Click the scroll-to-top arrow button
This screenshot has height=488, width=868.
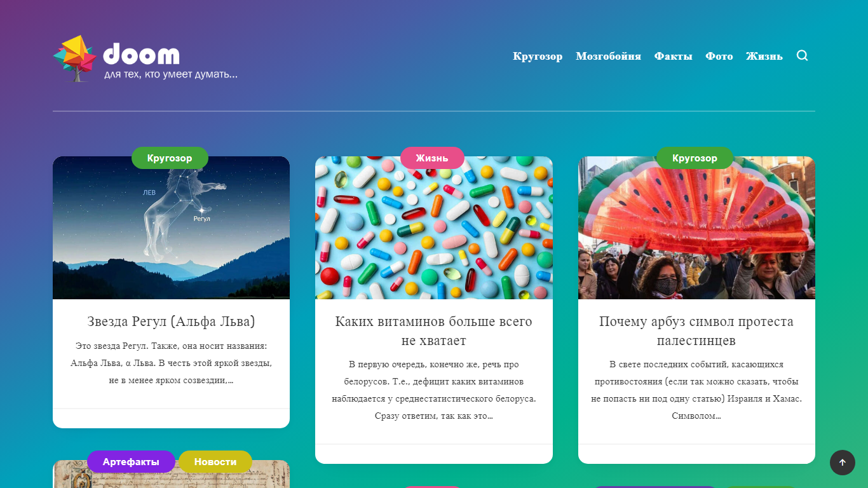[x=843, y=463]
